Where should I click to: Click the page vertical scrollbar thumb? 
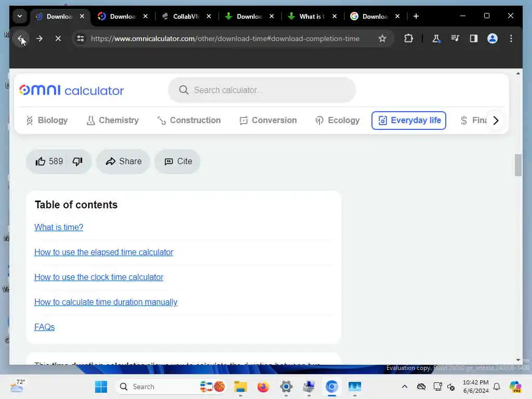click(518, 165)
